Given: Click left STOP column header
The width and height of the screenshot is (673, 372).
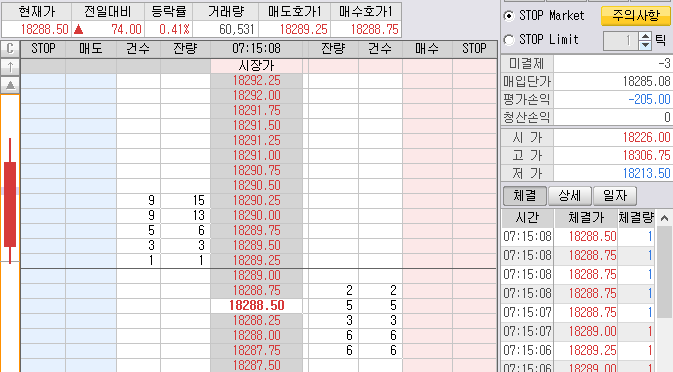Looking at the screenshot, I should pyautogui.click(x=43, y=49).
